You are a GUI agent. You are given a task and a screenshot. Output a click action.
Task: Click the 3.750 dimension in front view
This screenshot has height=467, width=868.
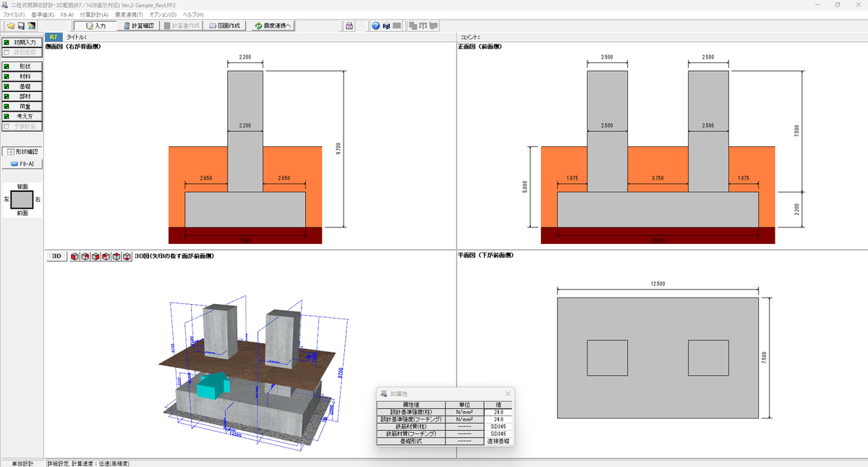tap(658, 177)
